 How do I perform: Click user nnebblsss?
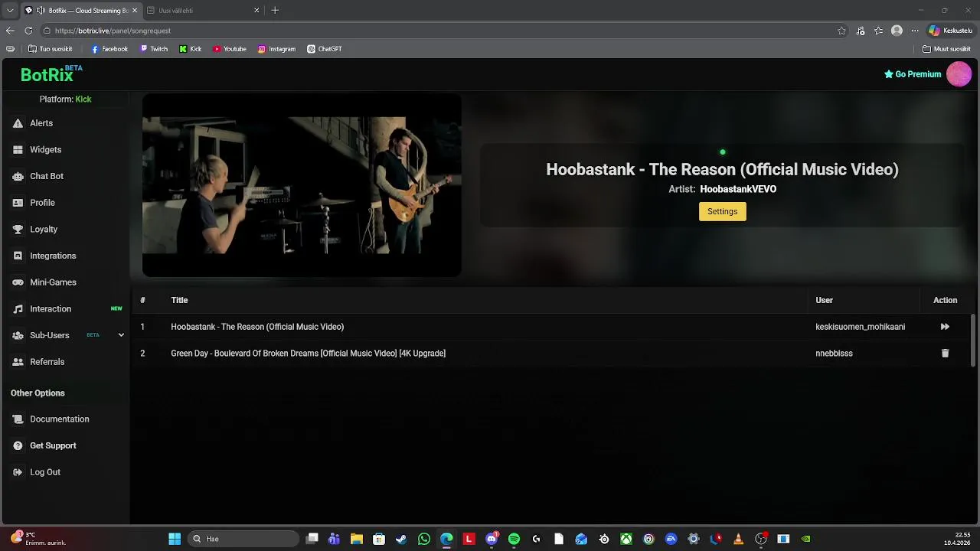click(834, 354)
